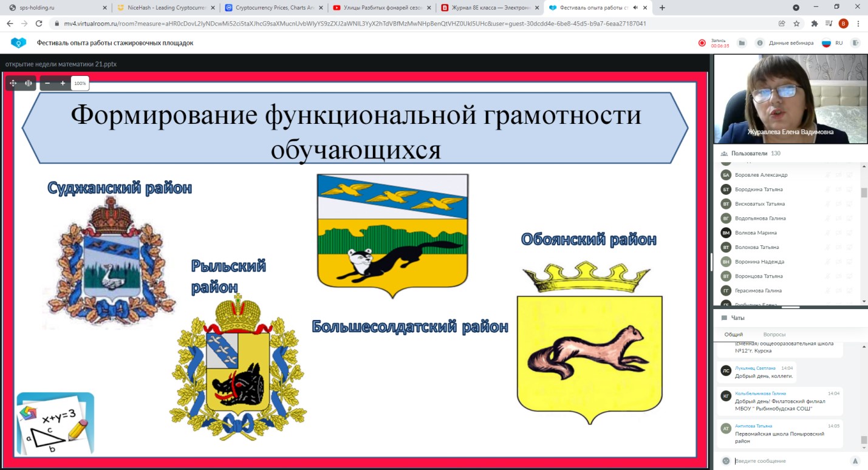Click the ВМ avatar of Волкова Марина
Image resolution: width=868 pixels, height=470 pixels.
tap(725, 233)
